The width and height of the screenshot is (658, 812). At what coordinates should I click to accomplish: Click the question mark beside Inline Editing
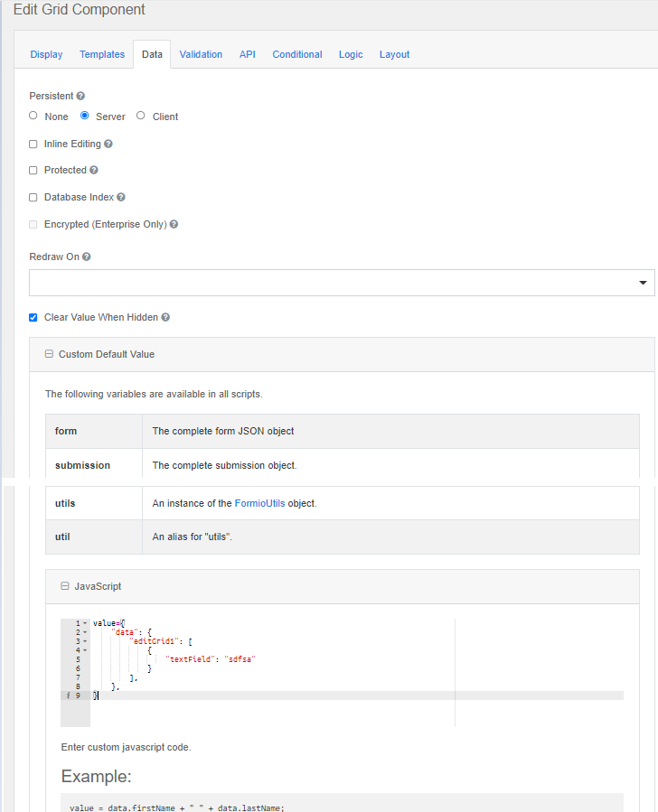[107, 144]
